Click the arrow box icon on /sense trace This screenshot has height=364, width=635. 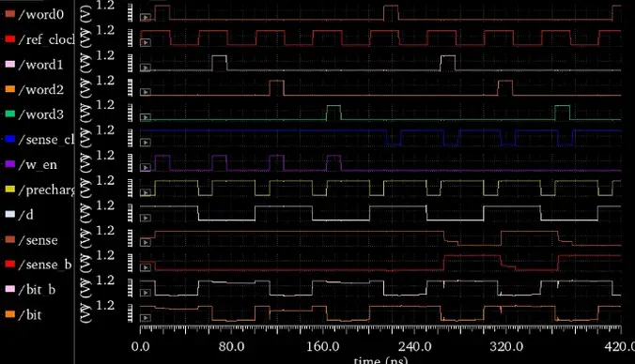point(146,242)
